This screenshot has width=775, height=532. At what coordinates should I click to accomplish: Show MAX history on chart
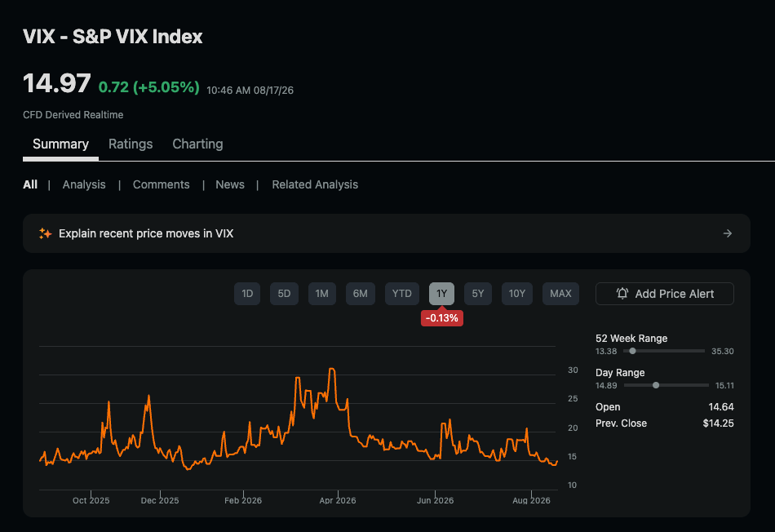point(560,294)
